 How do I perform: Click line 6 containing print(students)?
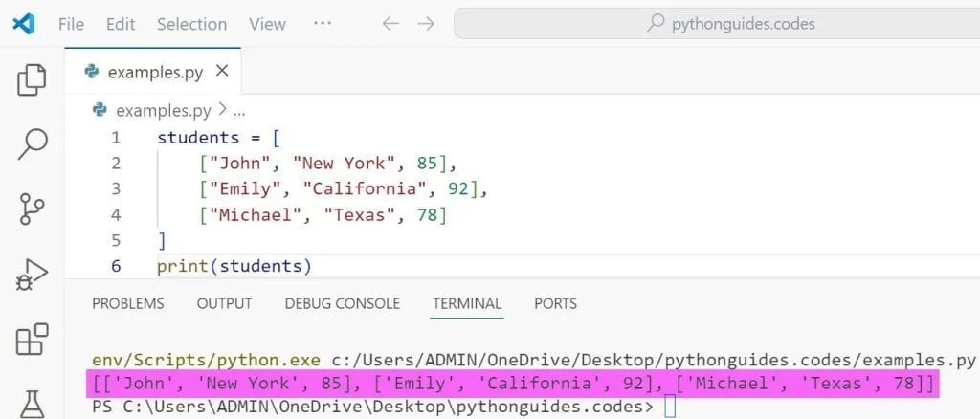click(x=234, y=265)
